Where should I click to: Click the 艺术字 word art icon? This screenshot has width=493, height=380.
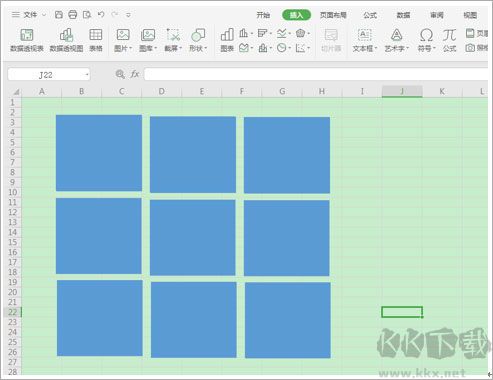coord(396,35)
